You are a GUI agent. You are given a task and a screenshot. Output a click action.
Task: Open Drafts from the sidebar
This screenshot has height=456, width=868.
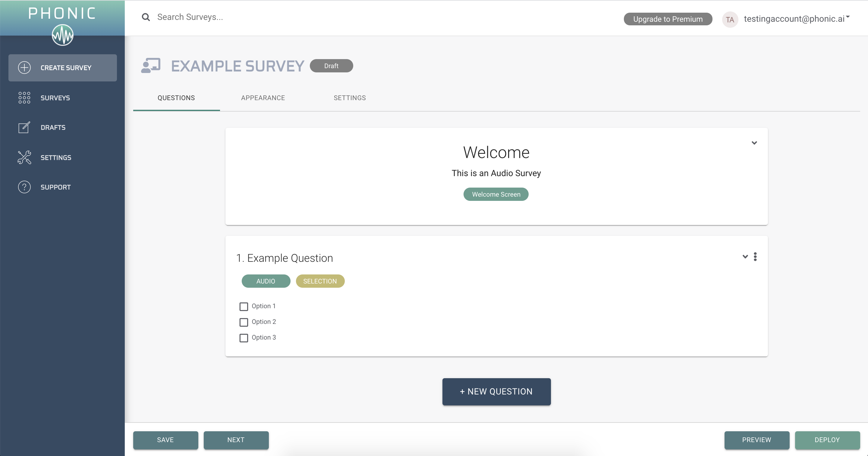(x=53, y=128)
